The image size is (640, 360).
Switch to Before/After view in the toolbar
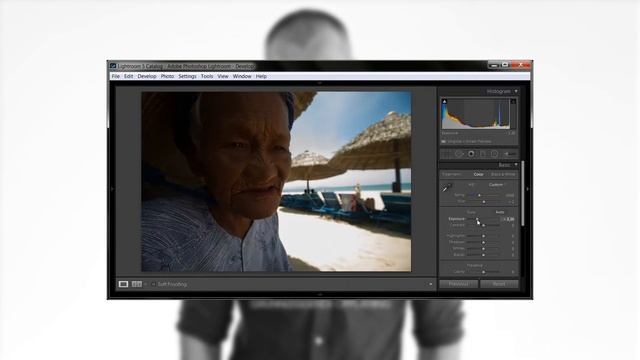tap(136, 284)
